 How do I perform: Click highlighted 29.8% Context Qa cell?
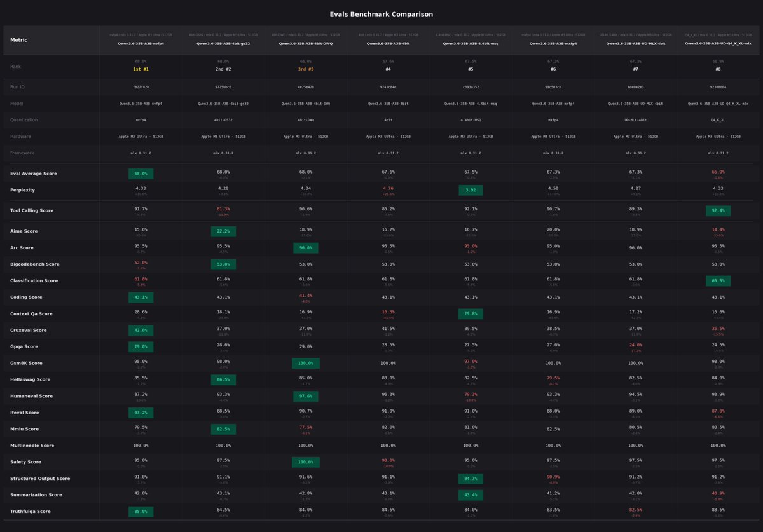tap(471, 314)
